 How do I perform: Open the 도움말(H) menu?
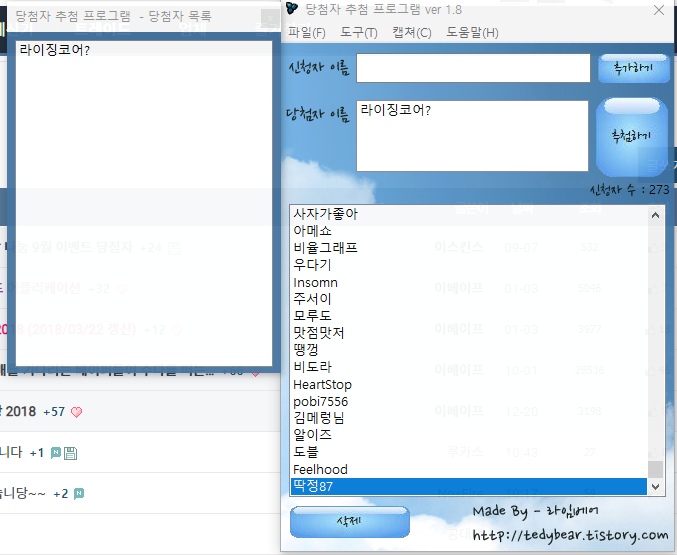(473, 33)
